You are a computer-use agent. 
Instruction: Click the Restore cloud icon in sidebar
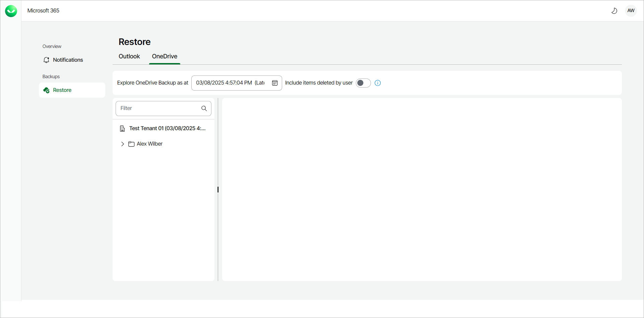coord(47,90)
